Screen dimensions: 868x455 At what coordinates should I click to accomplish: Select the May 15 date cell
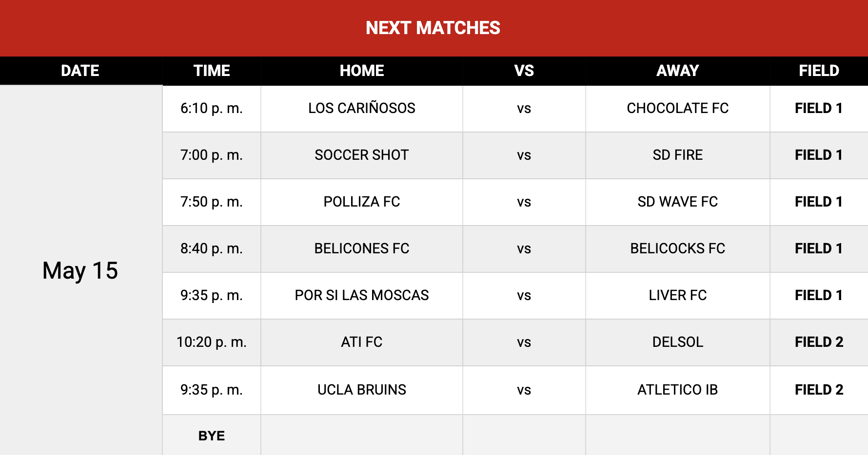click(80, 270)
